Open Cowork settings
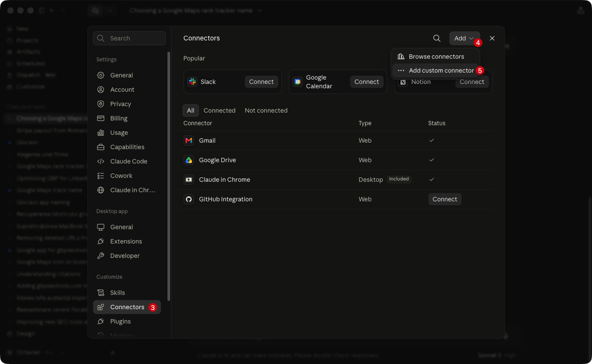 (x=127, y=176)
